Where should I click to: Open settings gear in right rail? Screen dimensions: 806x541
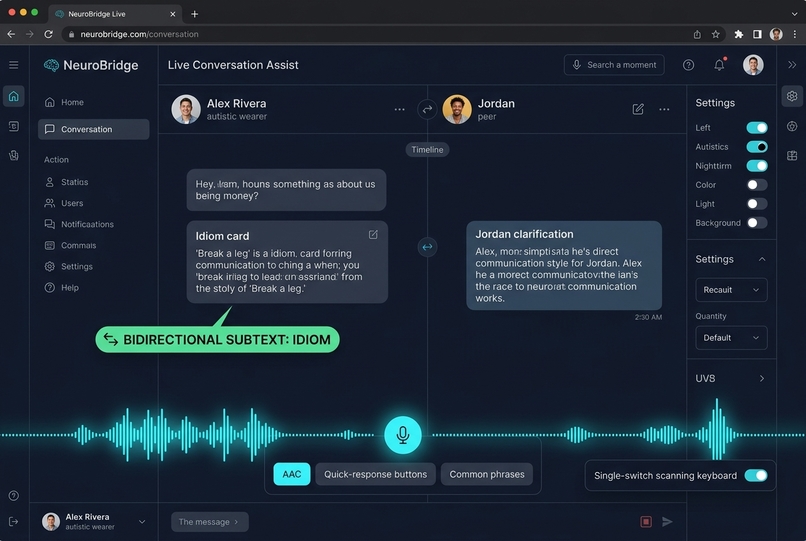pos(792,96)
